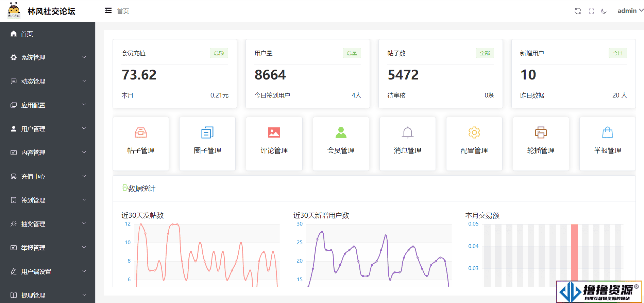Click the chat icon beside 动态管理
The image size is (644, 303).
[14, 81]
